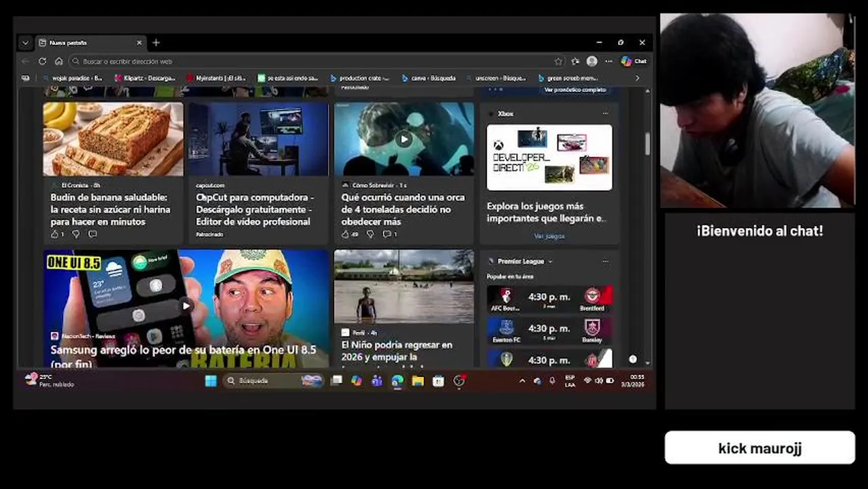This screenshot has height=489, width=868.
Task: Open File Explorer from taskbar
Action: [x=418, y=381]
